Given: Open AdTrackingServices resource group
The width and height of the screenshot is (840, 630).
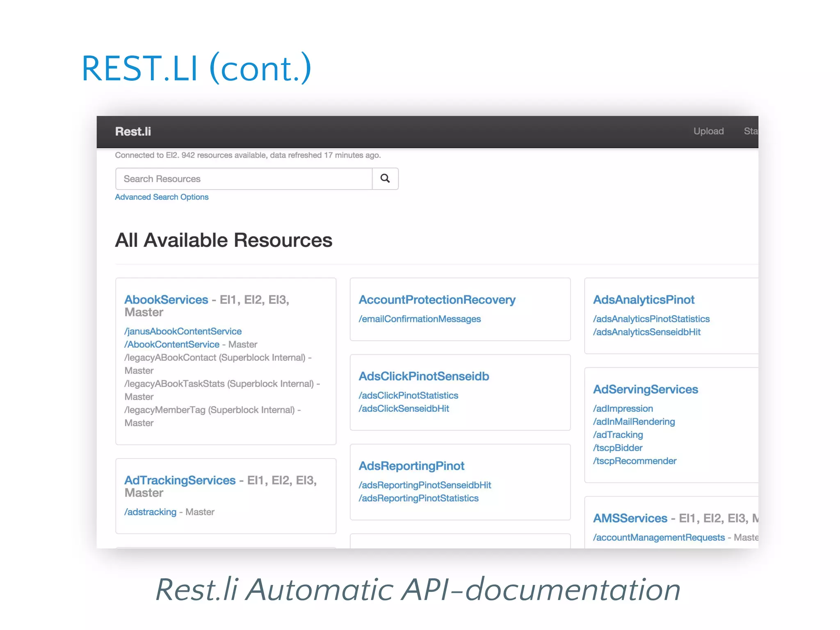Looking at the screenshot, I should click(180, 480).
